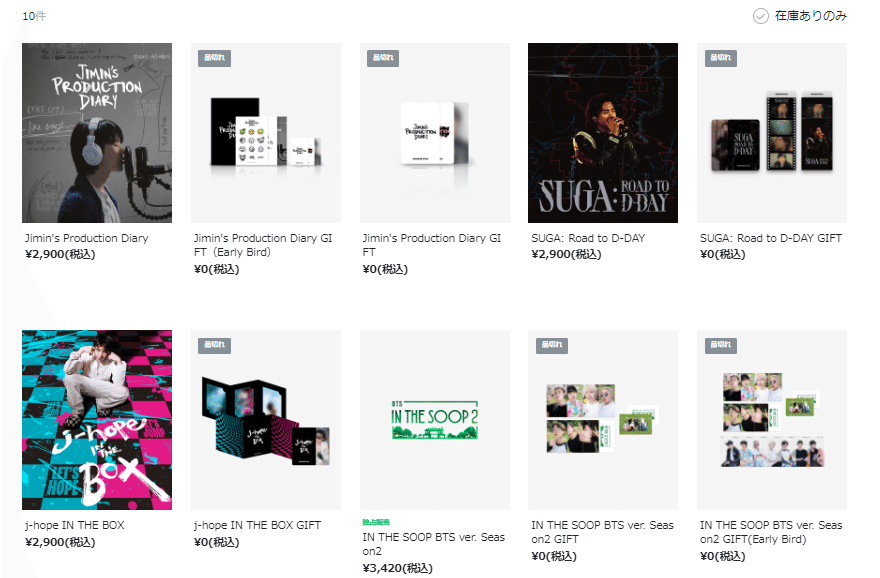Click the white Jimin's Production Diary GIFT image
Image resolution: width=880 pixels, height=578 pixels.
(435, 133)
